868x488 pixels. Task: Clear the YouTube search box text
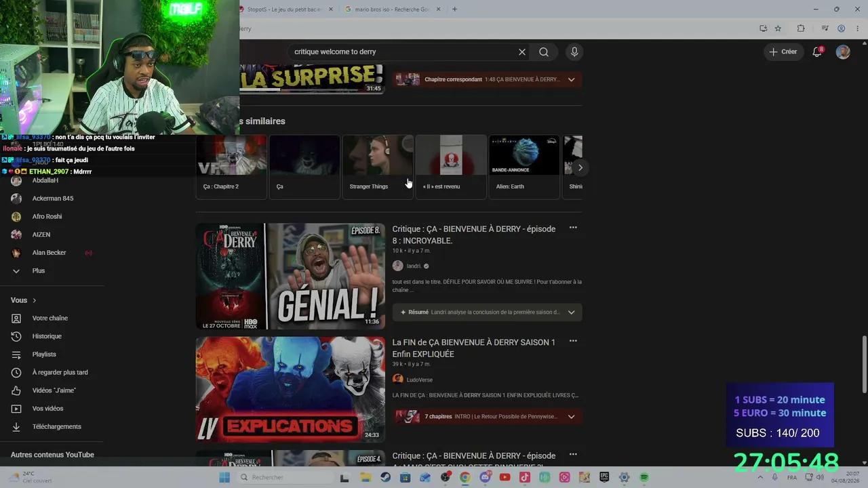point(522,52)
